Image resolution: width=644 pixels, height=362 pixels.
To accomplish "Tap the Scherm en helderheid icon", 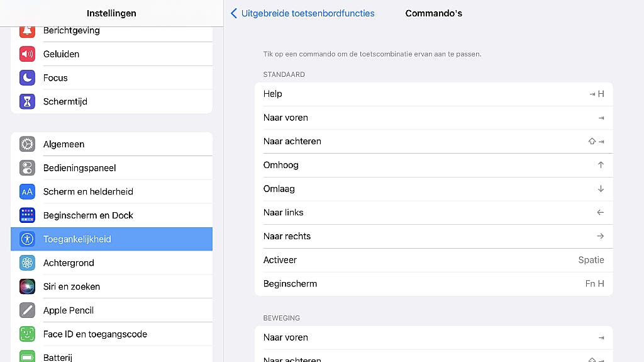I will pyautogui.click(x=27, y=191).
